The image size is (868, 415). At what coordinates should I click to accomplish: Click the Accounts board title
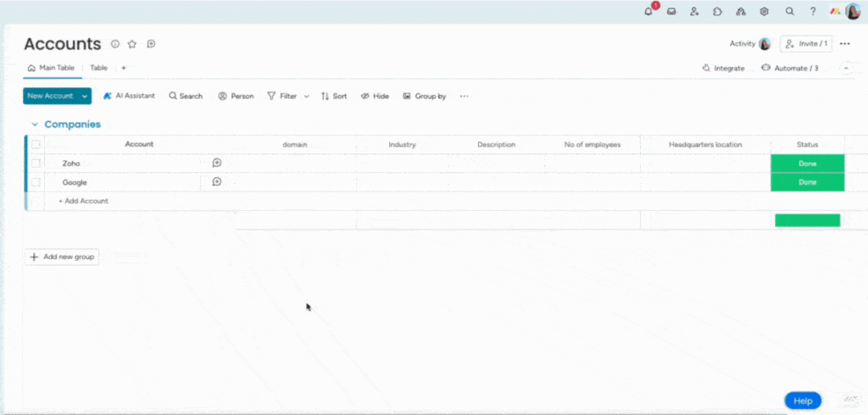(x=63, y=44)
